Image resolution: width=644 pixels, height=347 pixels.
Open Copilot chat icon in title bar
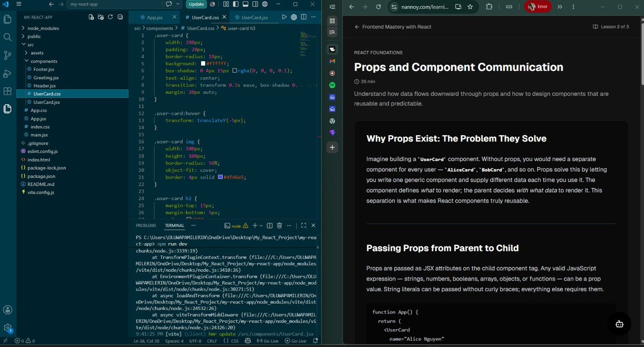(170, 4)
